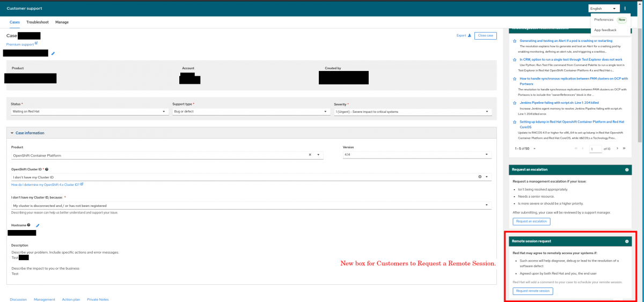This screenshot has width=644, height=302.
Task: Jump to last page of recommendations
Action: tap(624, 148)
